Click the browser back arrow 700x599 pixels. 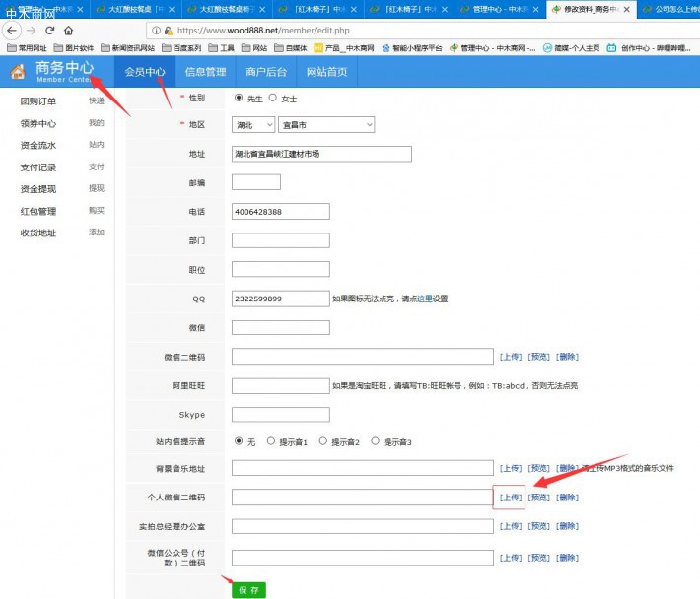(x=12, y=31)
